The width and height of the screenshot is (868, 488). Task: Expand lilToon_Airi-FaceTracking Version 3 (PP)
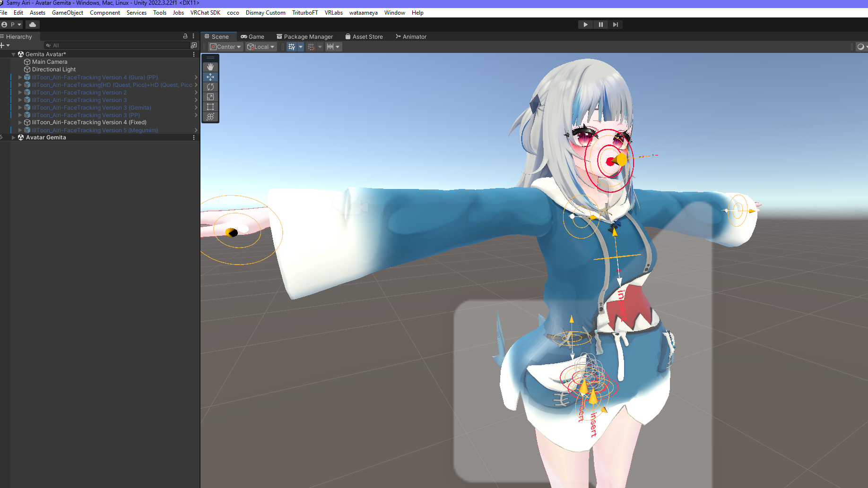point(20,115)
